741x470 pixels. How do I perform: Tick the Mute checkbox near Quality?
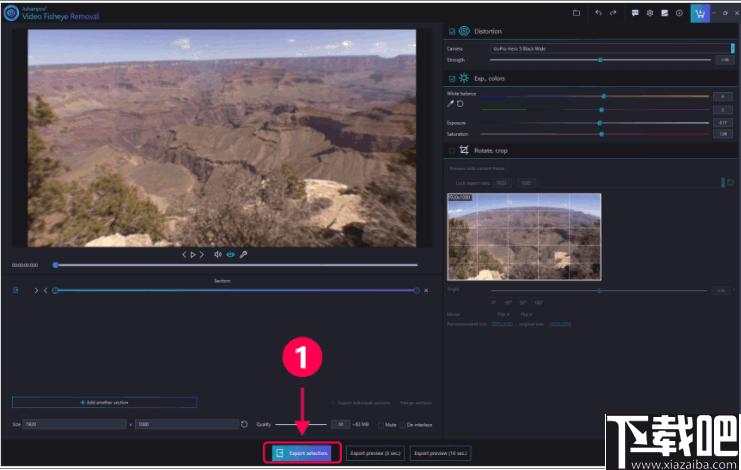point(380,425)
